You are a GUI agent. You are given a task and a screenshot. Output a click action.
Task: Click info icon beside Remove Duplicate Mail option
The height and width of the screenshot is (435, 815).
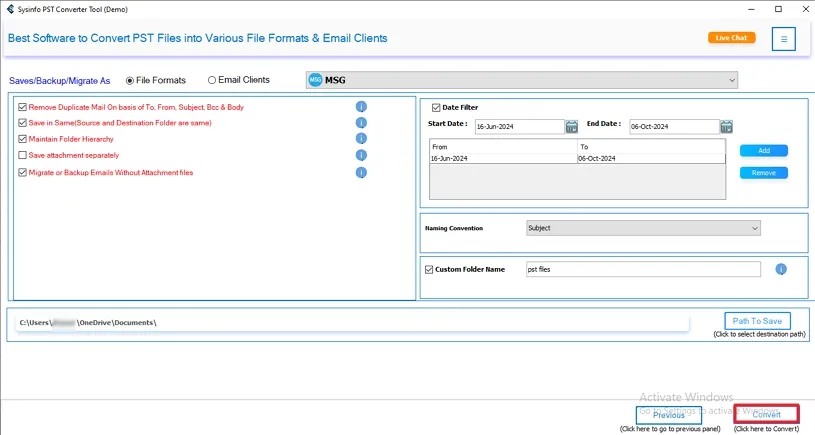point(361,107)
